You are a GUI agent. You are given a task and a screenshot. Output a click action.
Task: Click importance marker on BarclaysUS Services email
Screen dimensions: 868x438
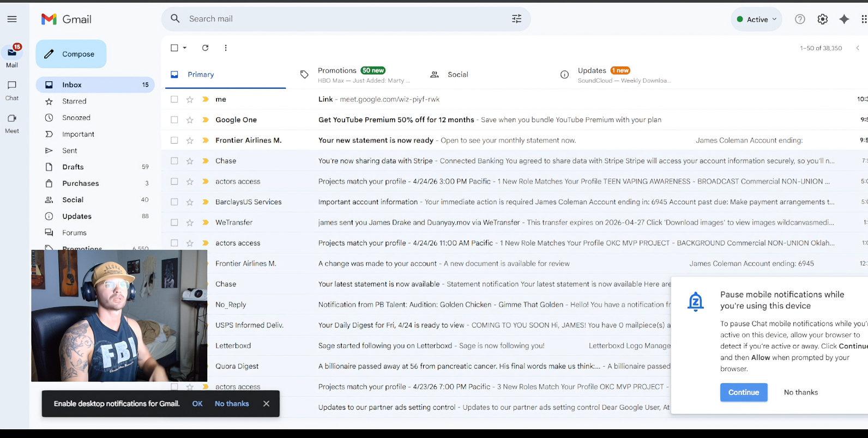[206, 202]
